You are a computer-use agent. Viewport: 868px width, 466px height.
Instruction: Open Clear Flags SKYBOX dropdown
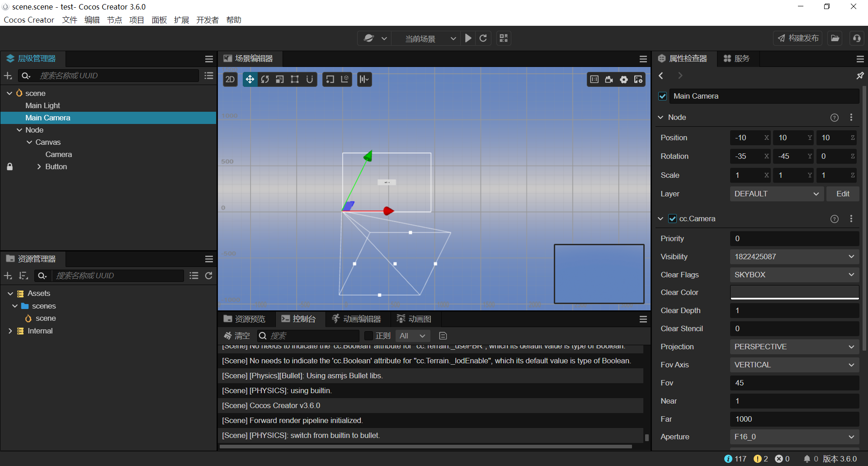pyautogui.click(x=794, y=275)
